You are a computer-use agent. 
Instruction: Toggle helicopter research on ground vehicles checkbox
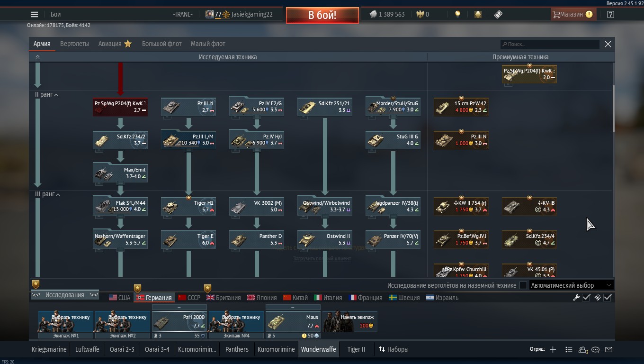pos(523,285)
